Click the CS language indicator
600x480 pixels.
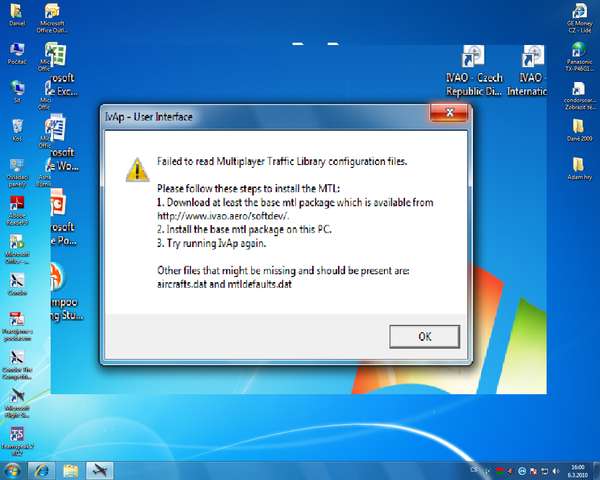pyautogui.click(x=474, y=469)
